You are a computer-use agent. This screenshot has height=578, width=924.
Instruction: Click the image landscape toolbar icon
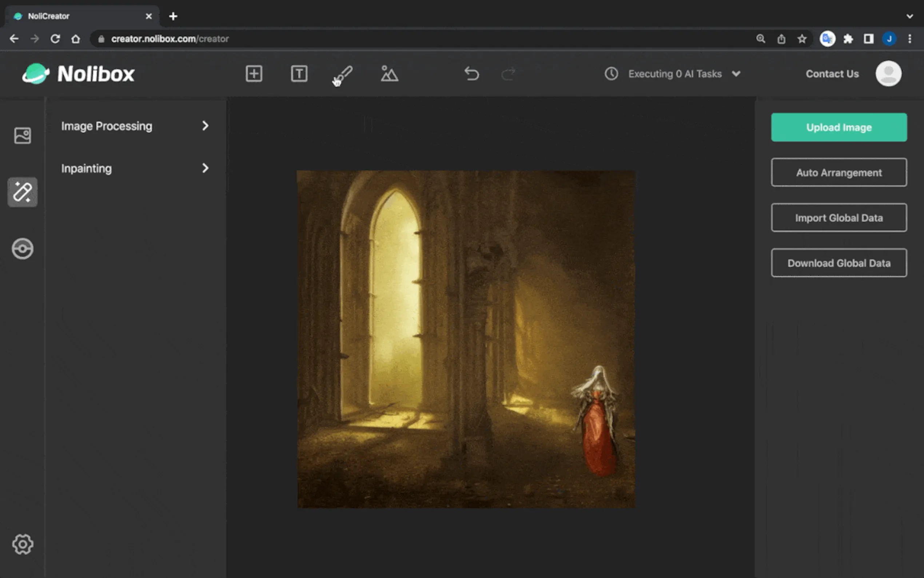tap(389, 74)
